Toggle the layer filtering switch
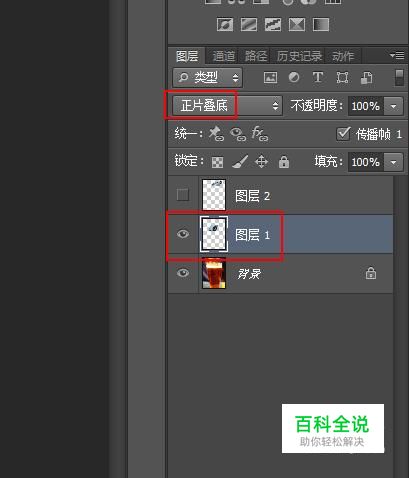 tap(399, 78)
